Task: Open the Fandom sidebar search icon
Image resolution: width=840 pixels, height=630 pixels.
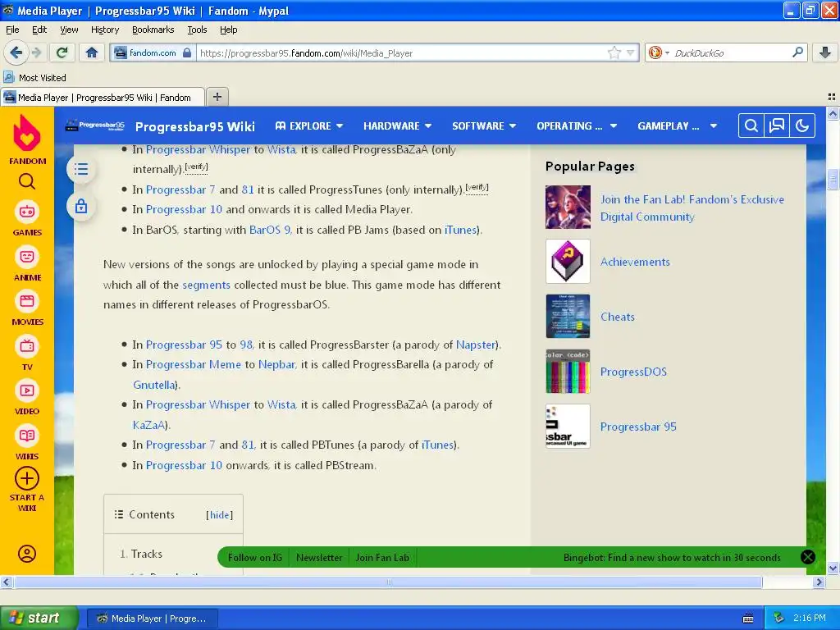Action: [x=27, y=182]
